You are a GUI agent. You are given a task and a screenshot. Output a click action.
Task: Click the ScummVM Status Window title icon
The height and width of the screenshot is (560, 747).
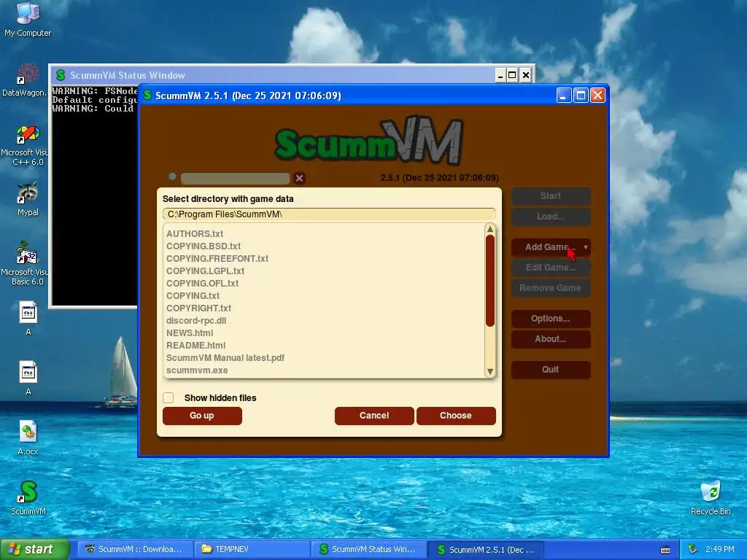coord(61,75)
